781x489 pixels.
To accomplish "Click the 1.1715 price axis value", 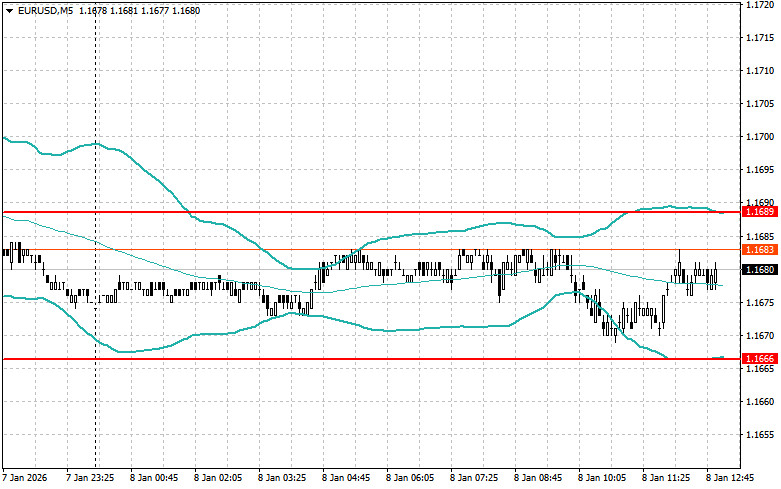I will [760, 38].
